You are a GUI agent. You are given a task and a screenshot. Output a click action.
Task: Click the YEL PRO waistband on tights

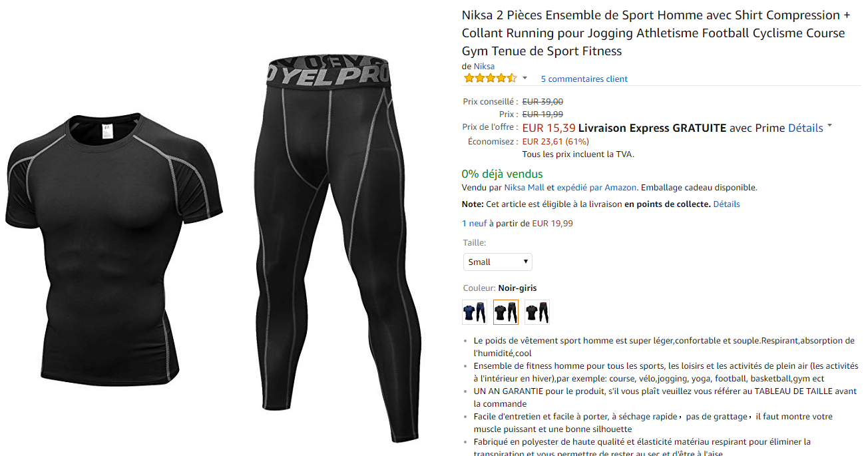pyautogui.click(x=329, y=73)
